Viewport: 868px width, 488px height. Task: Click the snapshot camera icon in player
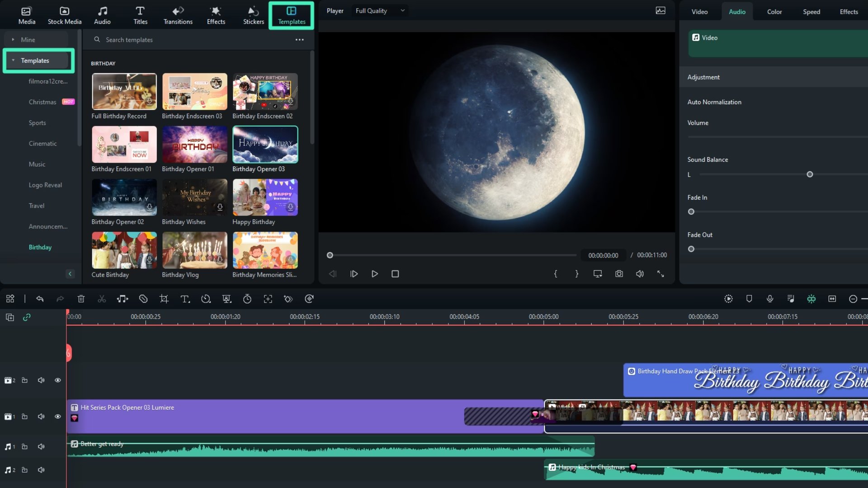click(x=619, y=274)
